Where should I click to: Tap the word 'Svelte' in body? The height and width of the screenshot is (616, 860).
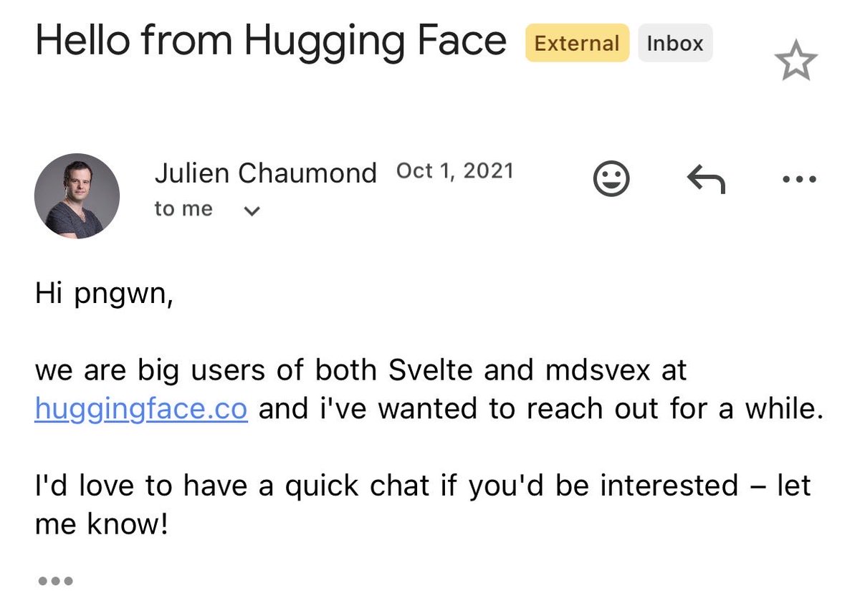(x=432, y=370)
